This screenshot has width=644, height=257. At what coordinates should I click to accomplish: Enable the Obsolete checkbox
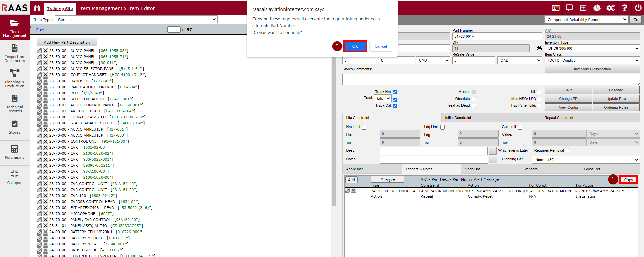pyautogui.click(x=474, y=99)
